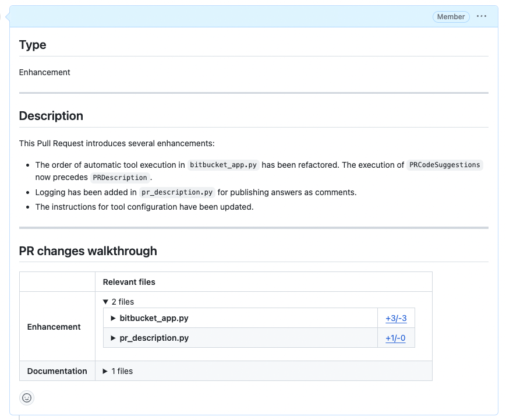Screen dimensions: 506x420
Task: Click the PRCodeSuggestions inline code text
Action: [x=445, y=165]
